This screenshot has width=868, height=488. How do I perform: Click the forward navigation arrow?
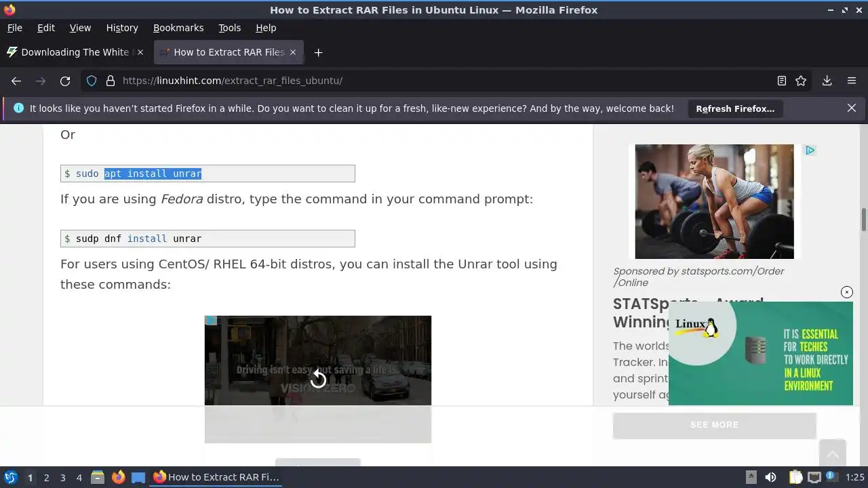(41, 81)
